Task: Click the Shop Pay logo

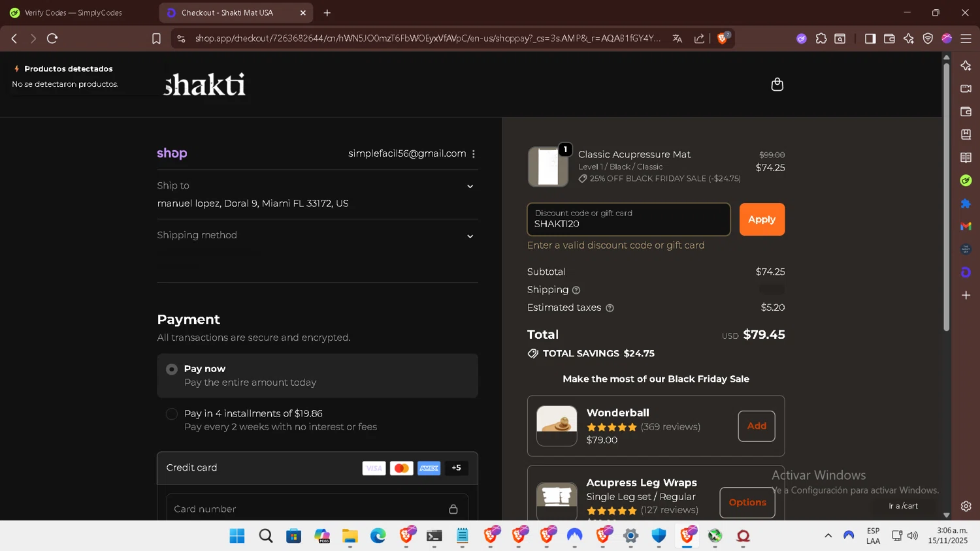Action: (x=172, y=153)
